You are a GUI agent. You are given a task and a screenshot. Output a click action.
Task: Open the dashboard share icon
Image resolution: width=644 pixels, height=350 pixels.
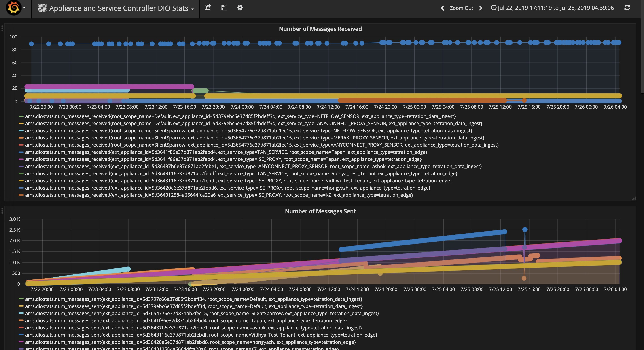point(207,8)
